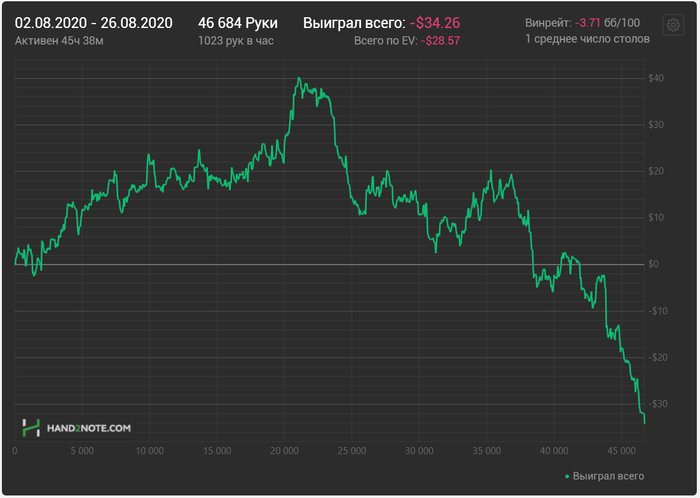Toggle the Выиграл всего legend series

coord(604,476)
